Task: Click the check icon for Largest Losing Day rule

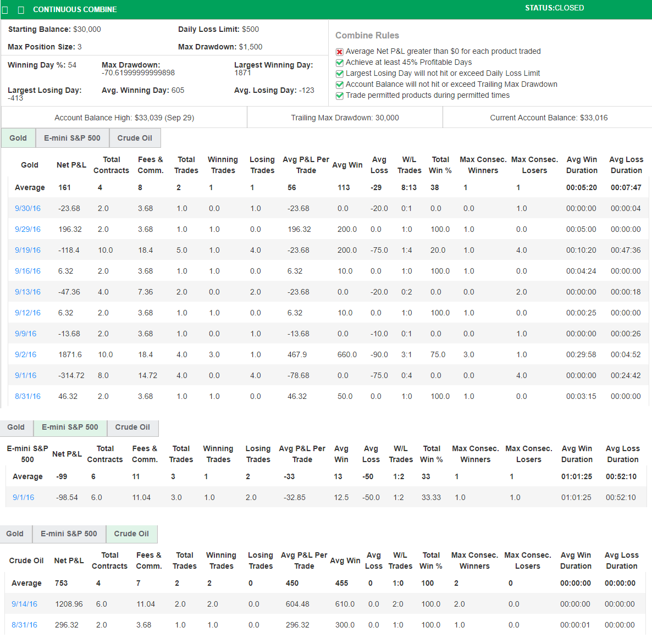Action: tap(339, 73)
